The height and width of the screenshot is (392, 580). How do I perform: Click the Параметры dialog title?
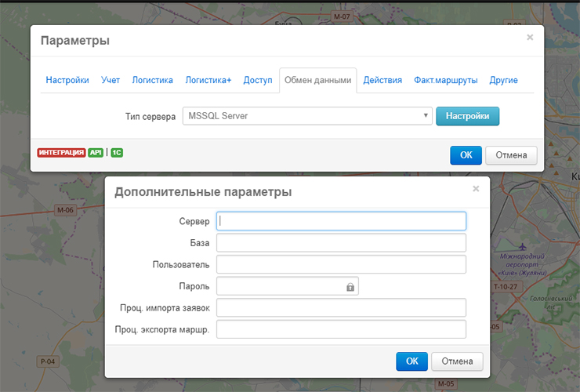point(75,40)
